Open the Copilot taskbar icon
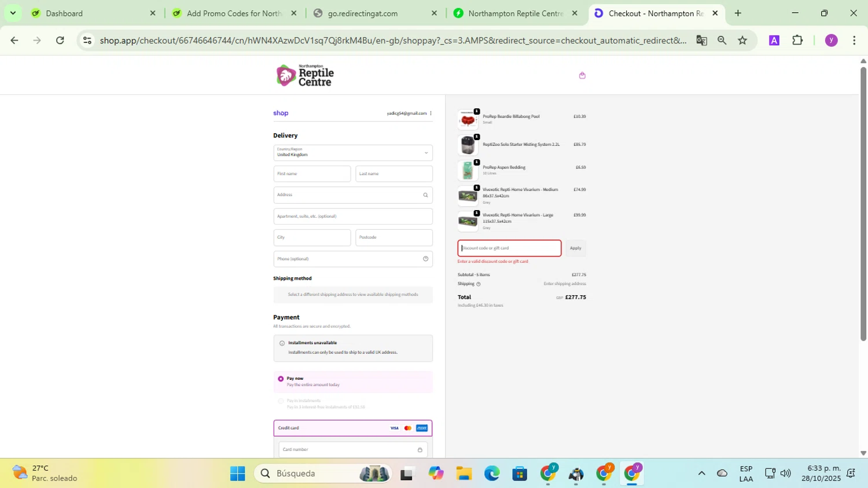Image resolution: width=868 pixels, height=488 pixels. pos(436,474)
